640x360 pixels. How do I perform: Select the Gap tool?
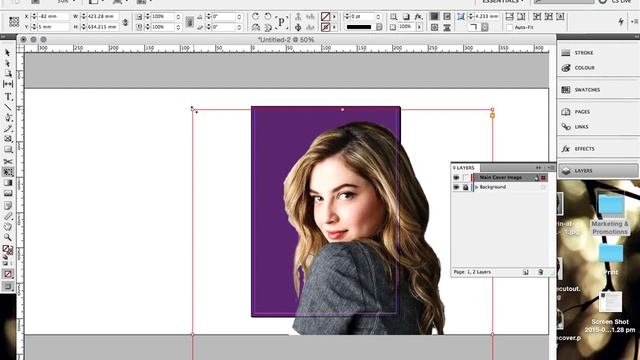tap(8, 84)
